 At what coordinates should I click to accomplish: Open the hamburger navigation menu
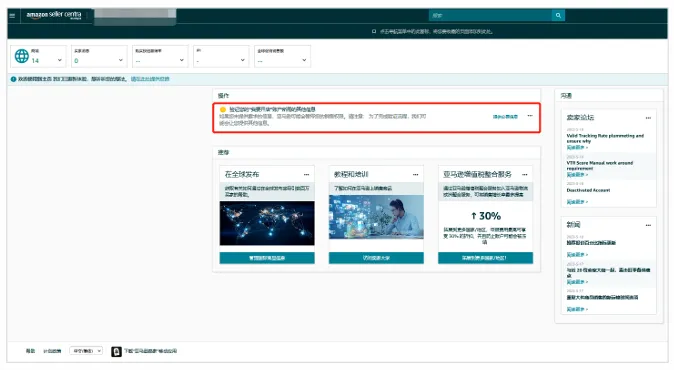coord(12,15)
